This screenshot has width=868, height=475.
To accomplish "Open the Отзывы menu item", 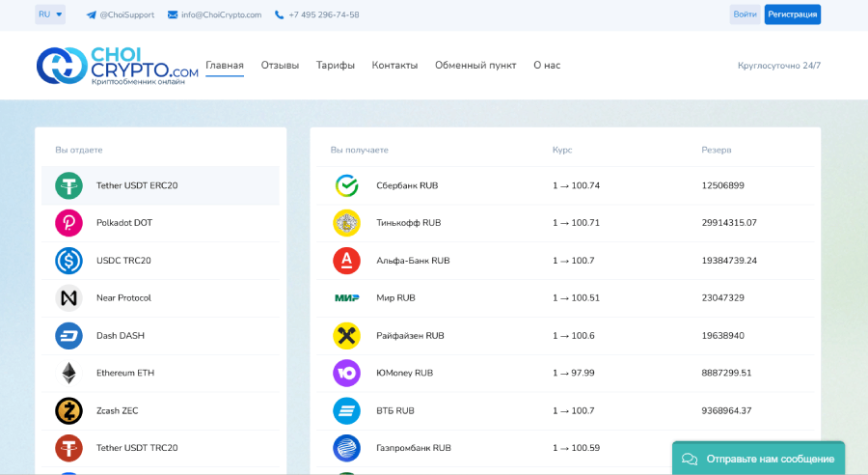I will [280, 66].
